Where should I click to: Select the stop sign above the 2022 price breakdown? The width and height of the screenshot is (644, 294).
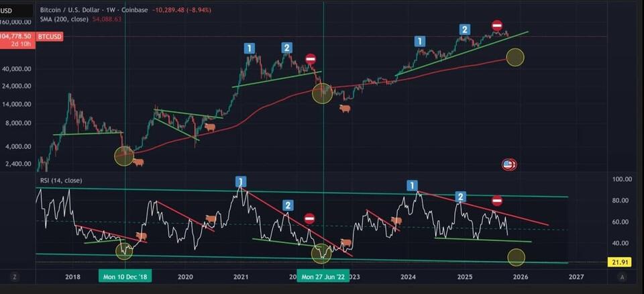point(311,59)
